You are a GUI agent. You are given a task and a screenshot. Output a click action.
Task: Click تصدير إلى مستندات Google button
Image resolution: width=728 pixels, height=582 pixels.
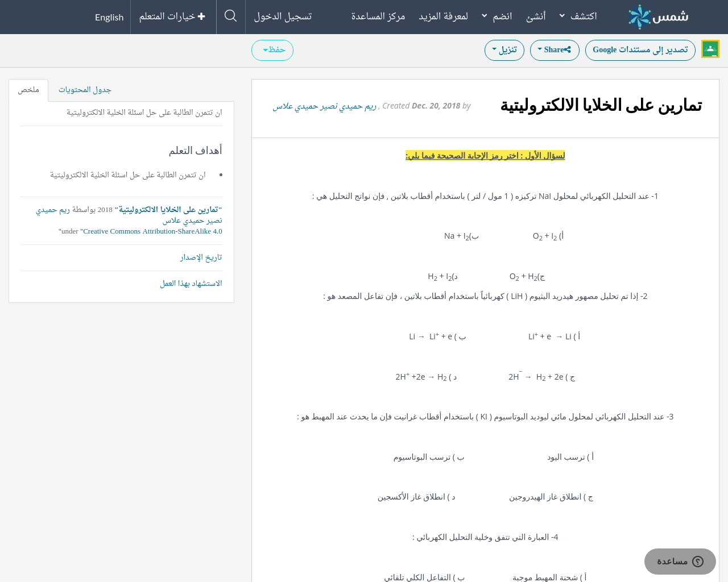[x=640, y=50]
